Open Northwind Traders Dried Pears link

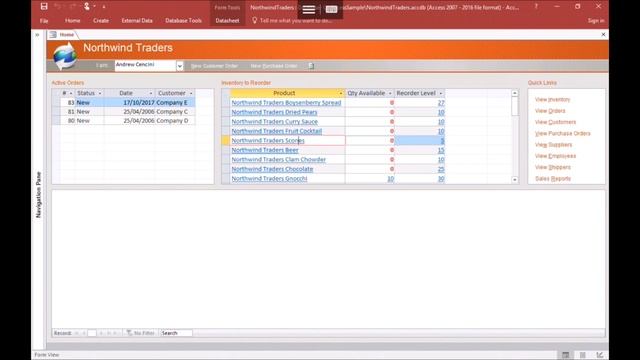(274, 112)
